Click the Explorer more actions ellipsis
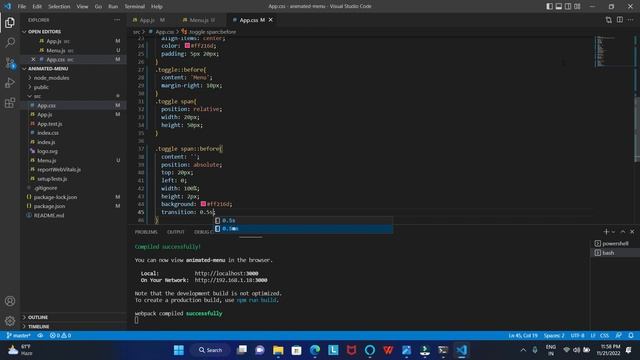This screenshot has width=640, height=360. point(117,20)
